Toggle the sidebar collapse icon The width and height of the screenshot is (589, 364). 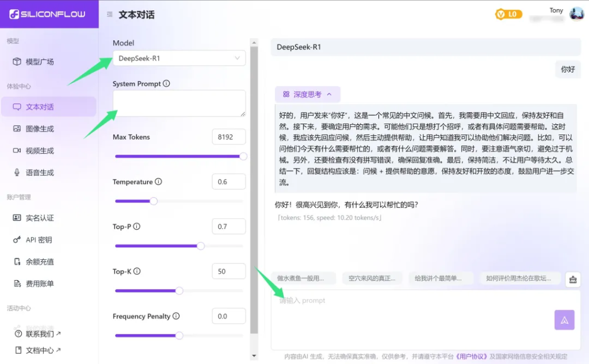(x=109, y=14)
